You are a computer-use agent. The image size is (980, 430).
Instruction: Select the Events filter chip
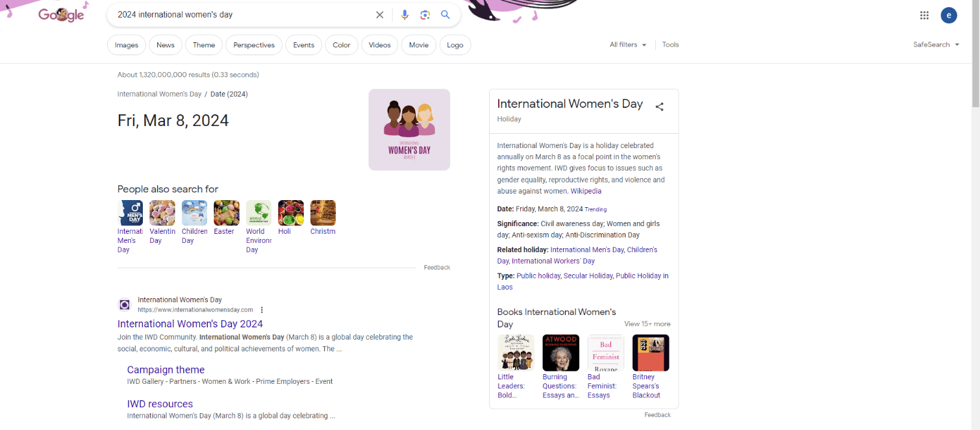pos(303,45)
